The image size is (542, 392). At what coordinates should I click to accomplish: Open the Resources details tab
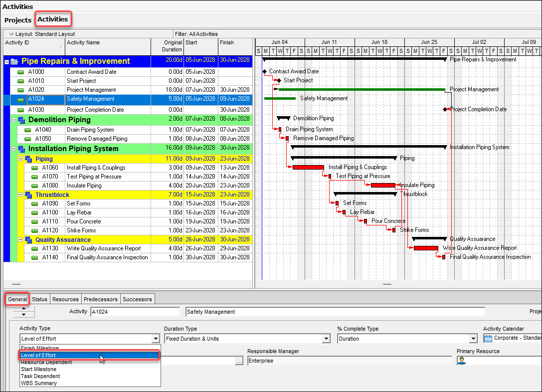pos(65,299)
